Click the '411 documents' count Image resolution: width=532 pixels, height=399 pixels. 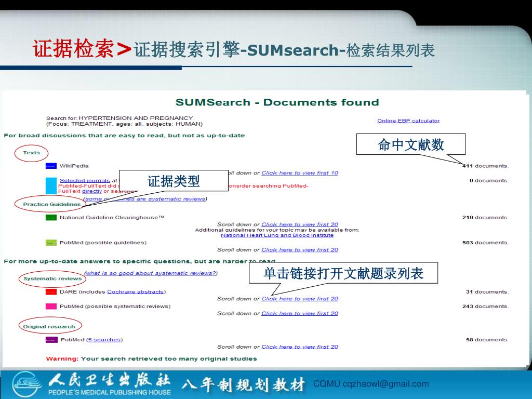coord(485,166)
